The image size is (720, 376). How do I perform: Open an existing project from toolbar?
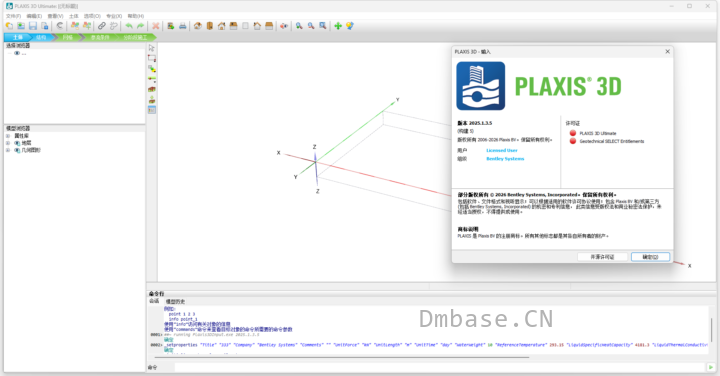[21, 26]
